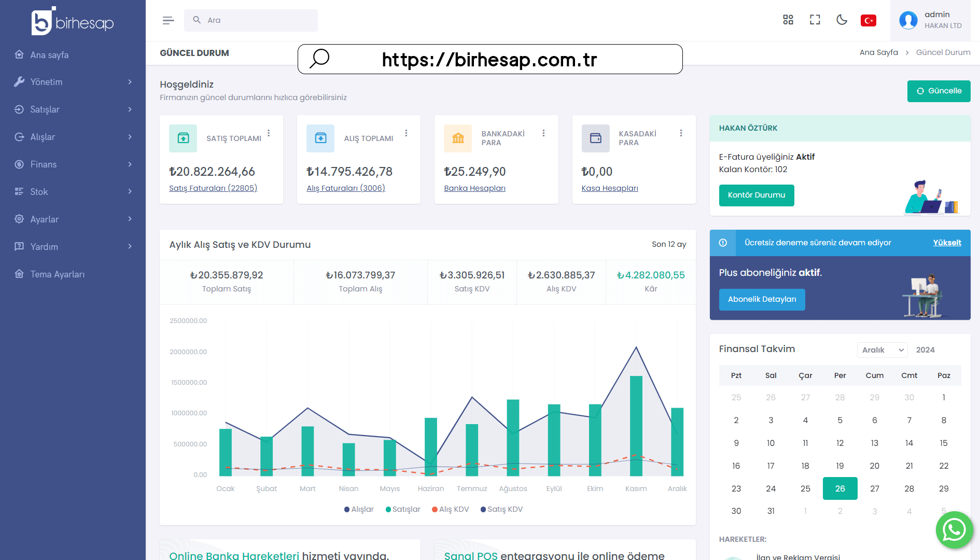Click the Yükselt upgrade link

click(x=947, y=243)
